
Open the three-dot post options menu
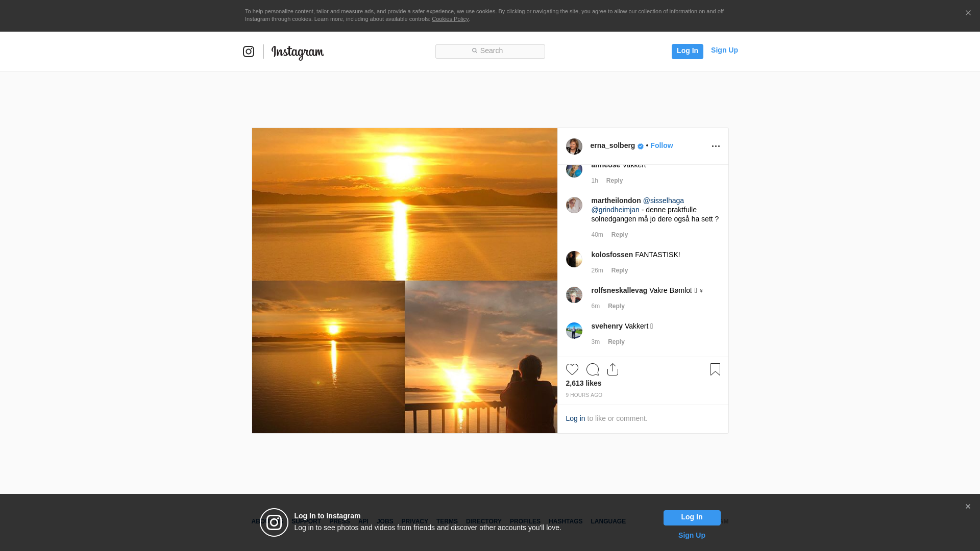(716, 146)
